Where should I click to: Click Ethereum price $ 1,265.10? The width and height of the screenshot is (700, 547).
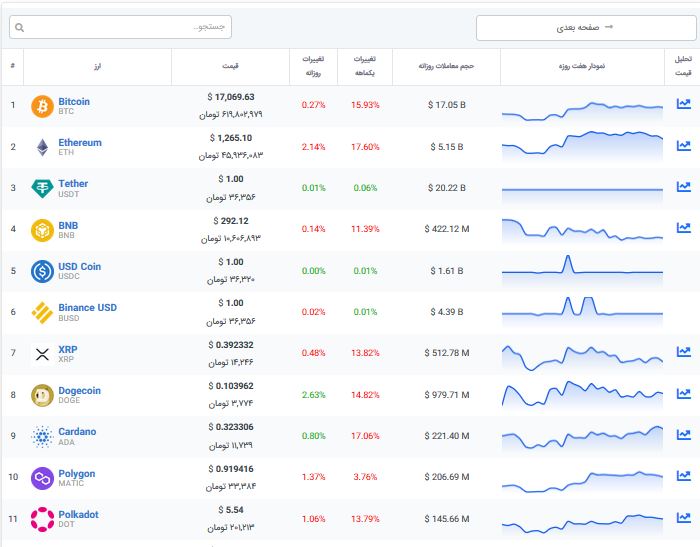(230, 138)
